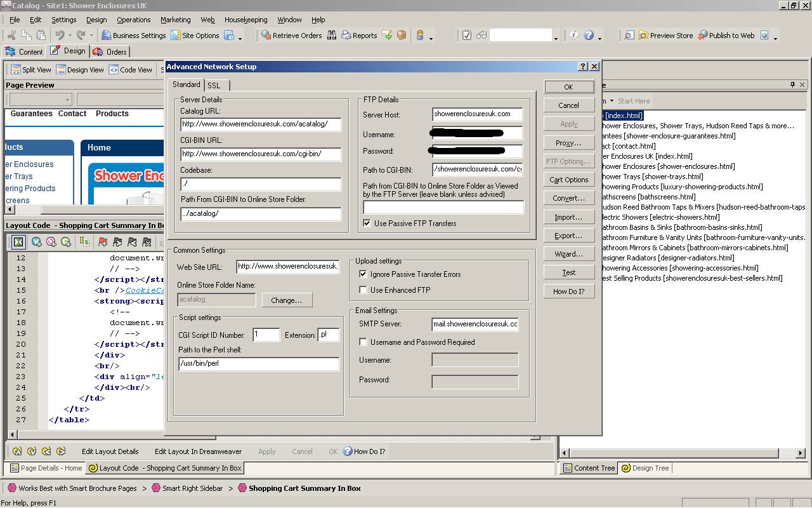
Task: Open the toolbar search combo box dropdown
Action: click(x=556, y=37)
